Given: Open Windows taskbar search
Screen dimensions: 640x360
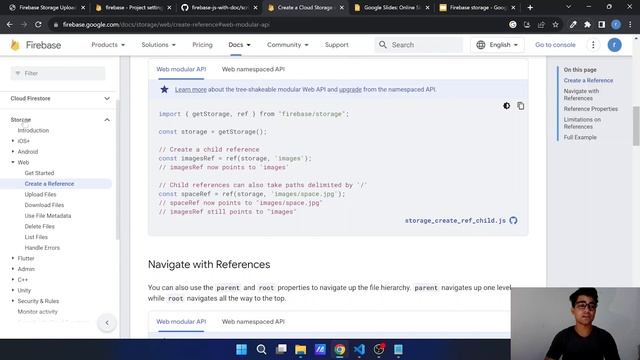Looking at the screenshot, I should point(261,349).
